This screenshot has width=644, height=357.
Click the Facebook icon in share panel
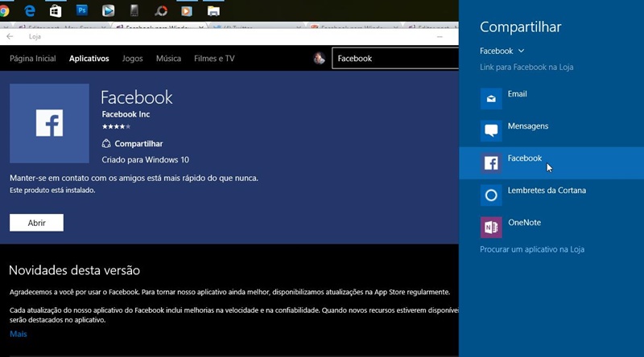point(491,163)
